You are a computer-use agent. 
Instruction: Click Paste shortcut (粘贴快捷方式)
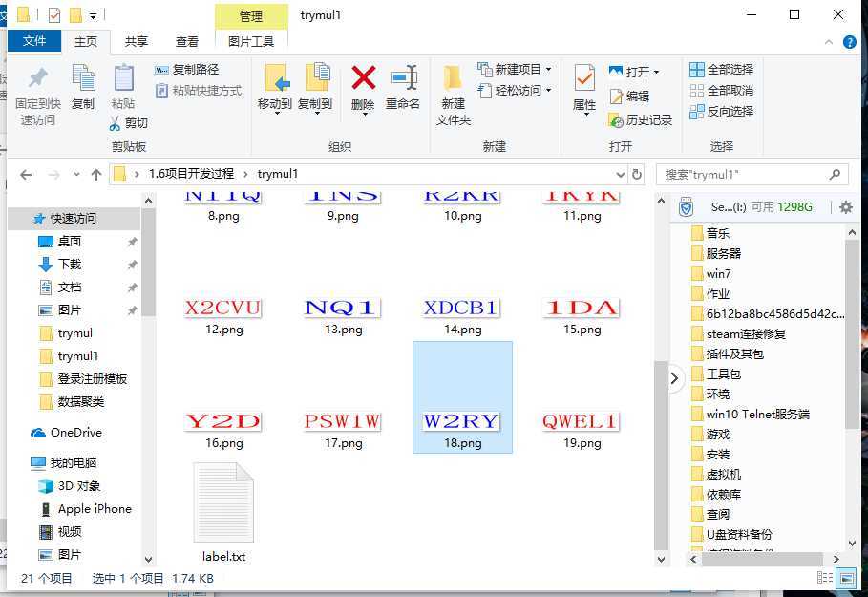199,91
